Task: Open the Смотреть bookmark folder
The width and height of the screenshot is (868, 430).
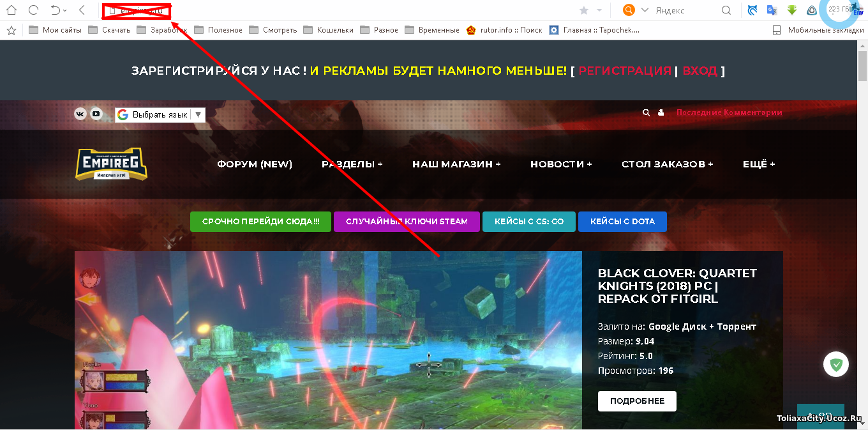Action: point(273,30)
